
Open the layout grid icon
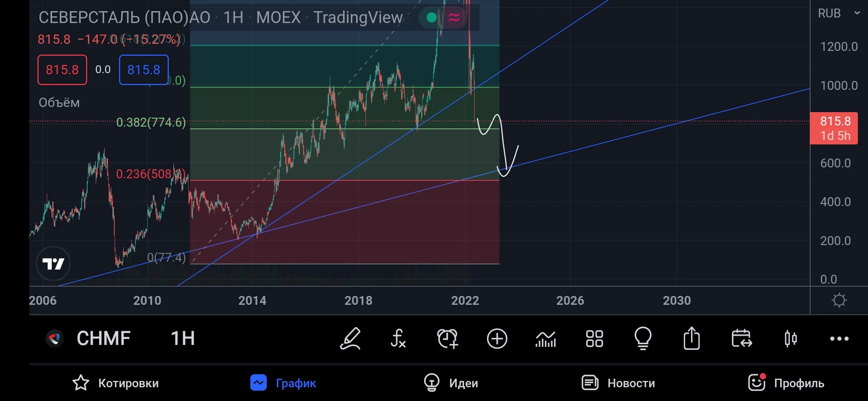pos(594,339)
